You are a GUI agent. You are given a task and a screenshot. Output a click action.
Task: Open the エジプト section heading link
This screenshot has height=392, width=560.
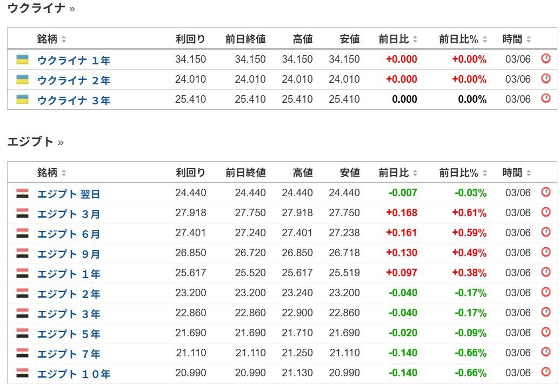point(30,142)
